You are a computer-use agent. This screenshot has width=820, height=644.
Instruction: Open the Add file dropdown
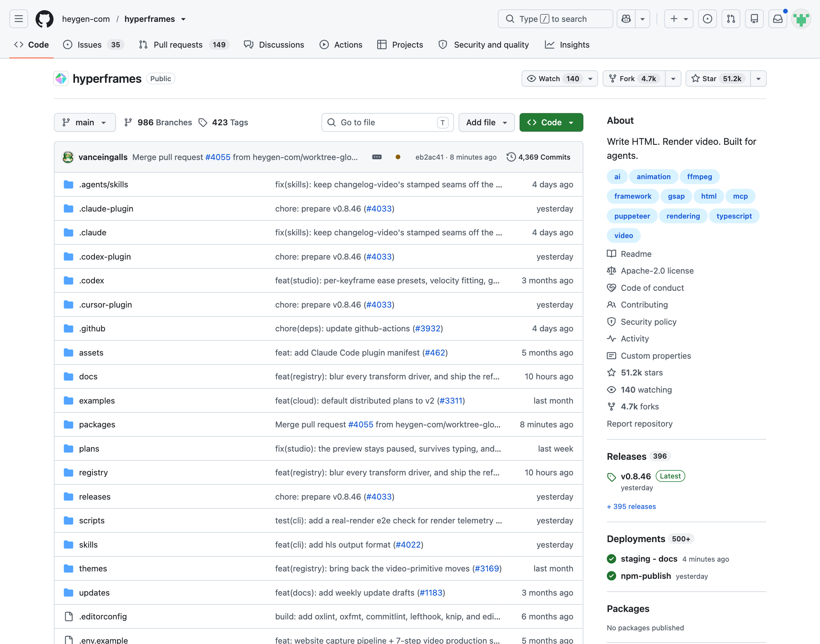487,123
